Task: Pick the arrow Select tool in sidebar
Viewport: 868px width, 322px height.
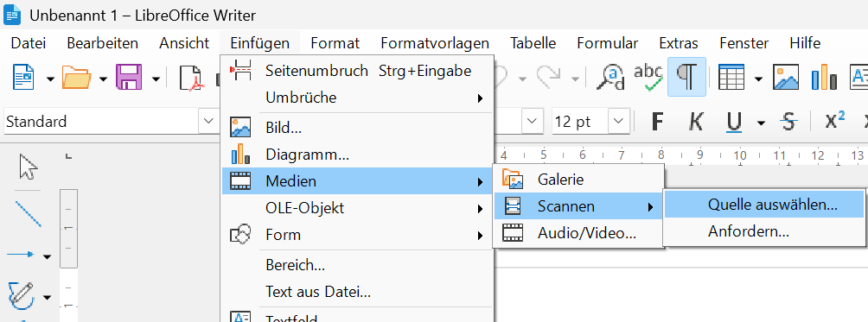Action: [28, 167]
